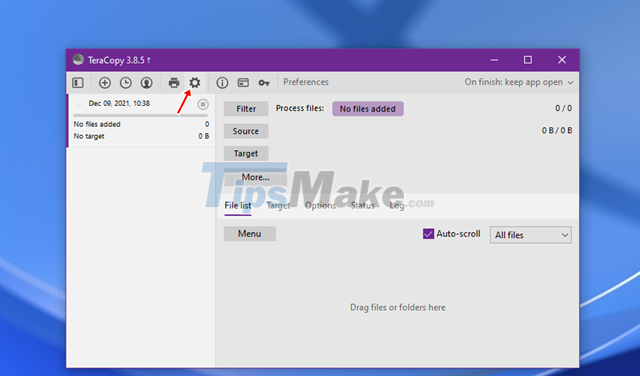Toggle the Auto-scroll checkbox

tap(428, 234)
